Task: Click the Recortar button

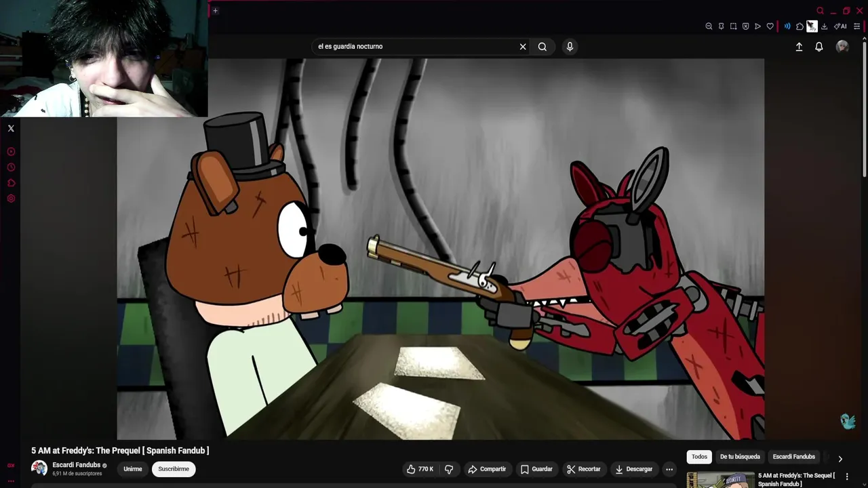Action: [584, 469]
